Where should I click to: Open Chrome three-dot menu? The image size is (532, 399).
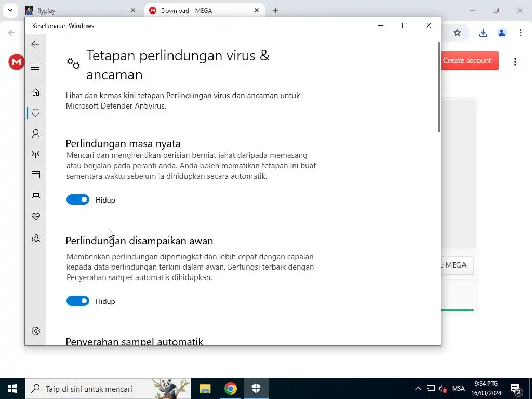[x=521, y=33]
